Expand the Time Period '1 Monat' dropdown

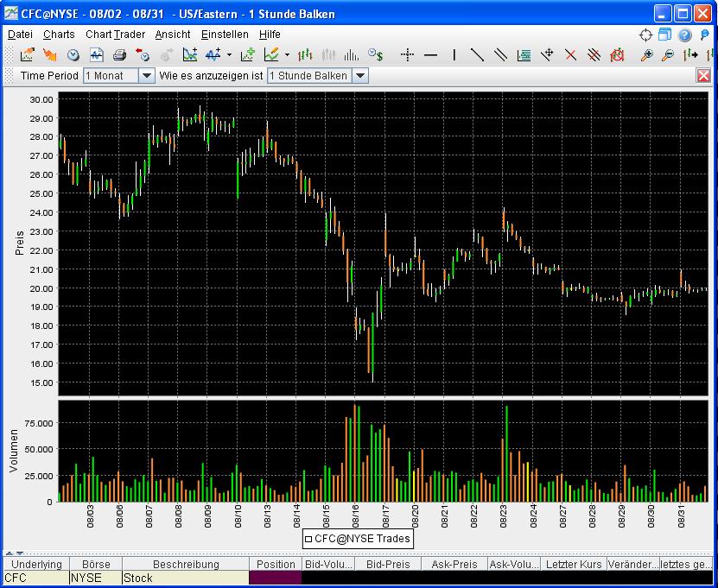tap(147, 75)
